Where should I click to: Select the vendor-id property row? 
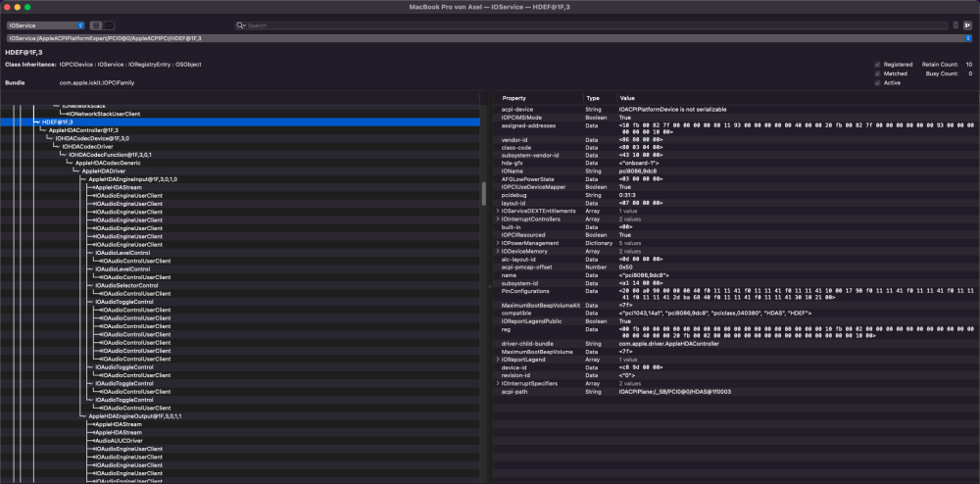736,140
